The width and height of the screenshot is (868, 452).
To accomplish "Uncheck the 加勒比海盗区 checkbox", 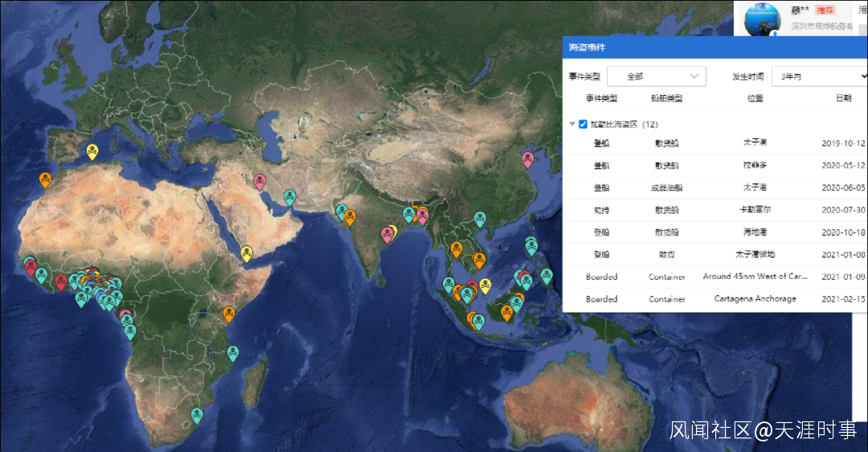I will [583, 125].
